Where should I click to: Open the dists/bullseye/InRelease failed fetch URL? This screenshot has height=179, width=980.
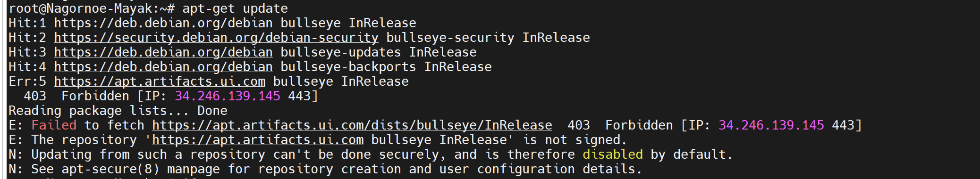pyautogui.click(x=352, y=125)
